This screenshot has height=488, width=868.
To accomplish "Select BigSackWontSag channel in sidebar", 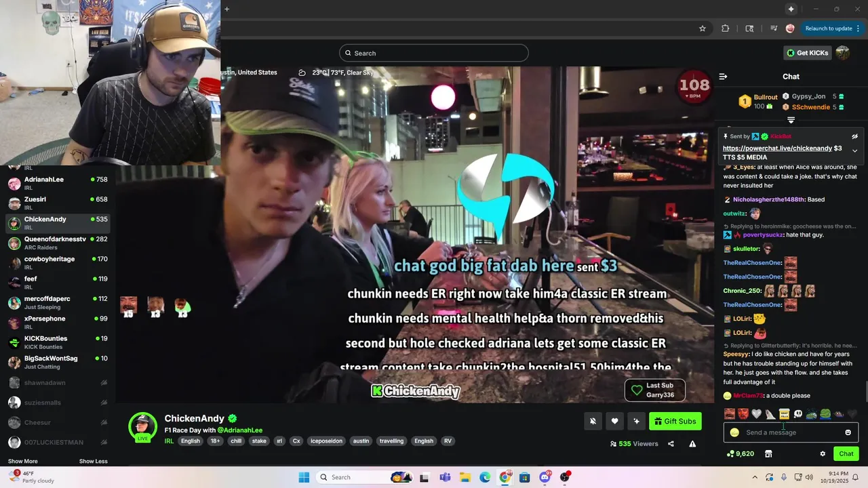I will pyautogui.click(x=58, y=362).
